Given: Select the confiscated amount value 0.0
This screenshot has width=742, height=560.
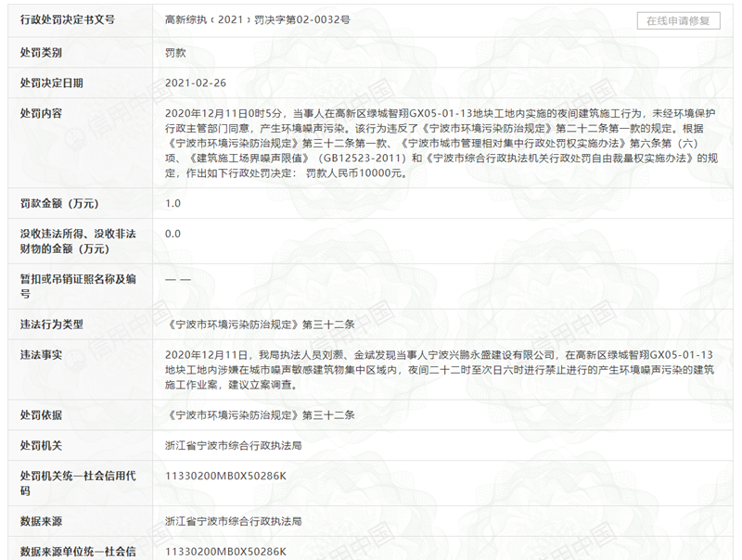Looking at the screenshot, I should 173,234.
